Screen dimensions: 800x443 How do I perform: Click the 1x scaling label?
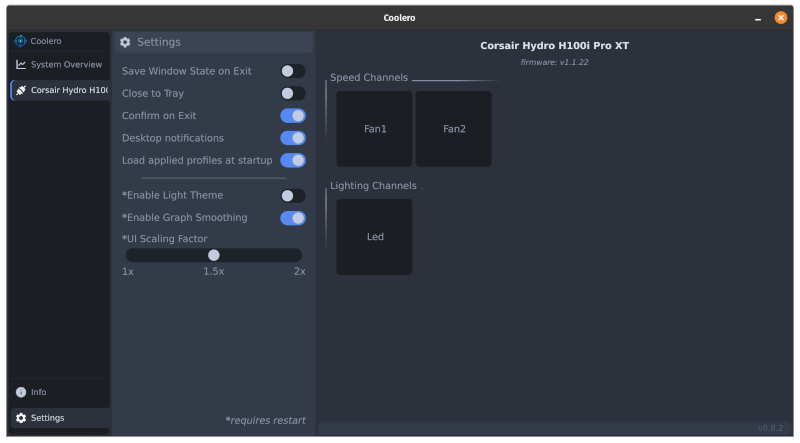coord(128,272)
